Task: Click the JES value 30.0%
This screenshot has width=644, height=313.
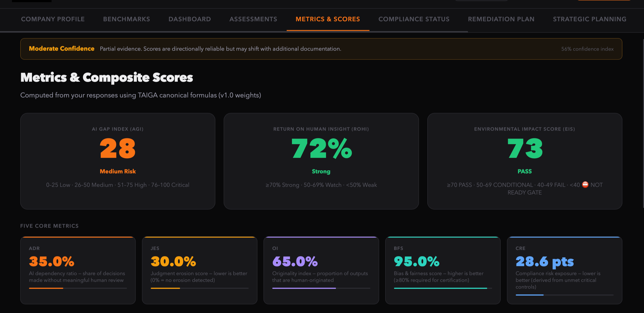Action: pos(173,262)
